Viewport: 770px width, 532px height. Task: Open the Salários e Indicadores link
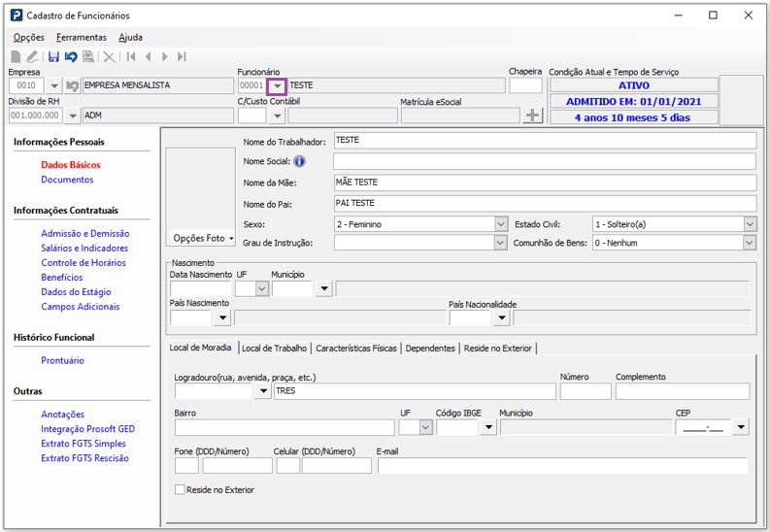tap(84, 249)
